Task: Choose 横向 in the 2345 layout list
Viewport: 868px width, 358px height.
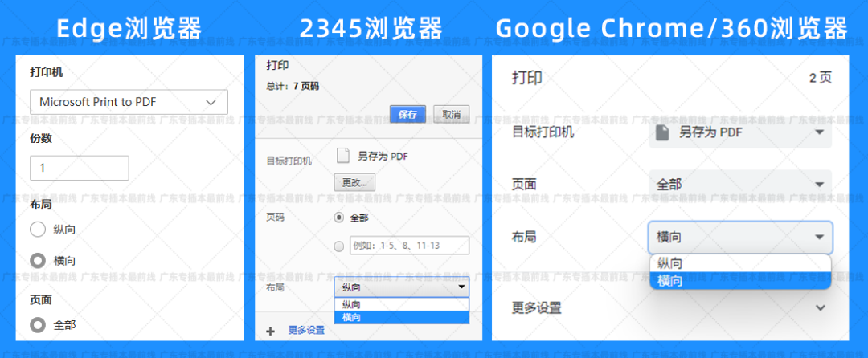Action: click(401, 318)
